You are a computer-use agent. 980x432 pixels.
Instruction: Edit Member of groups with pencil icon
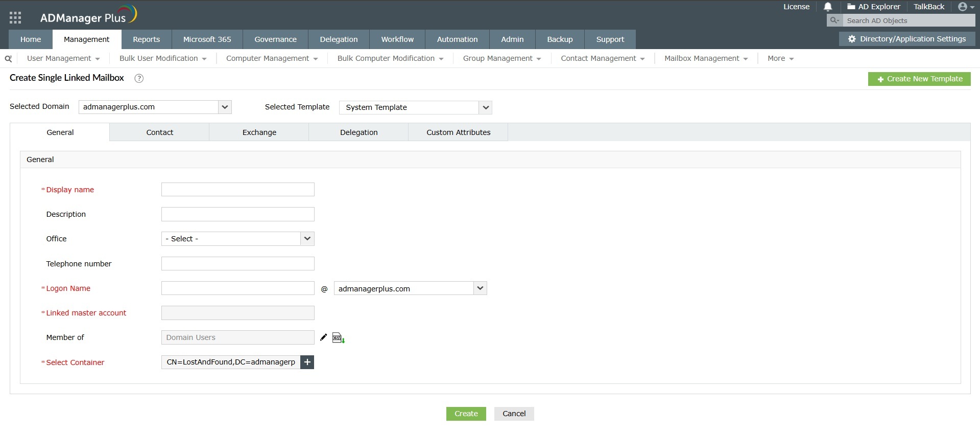pyautogui.click(x=323, y=337)
